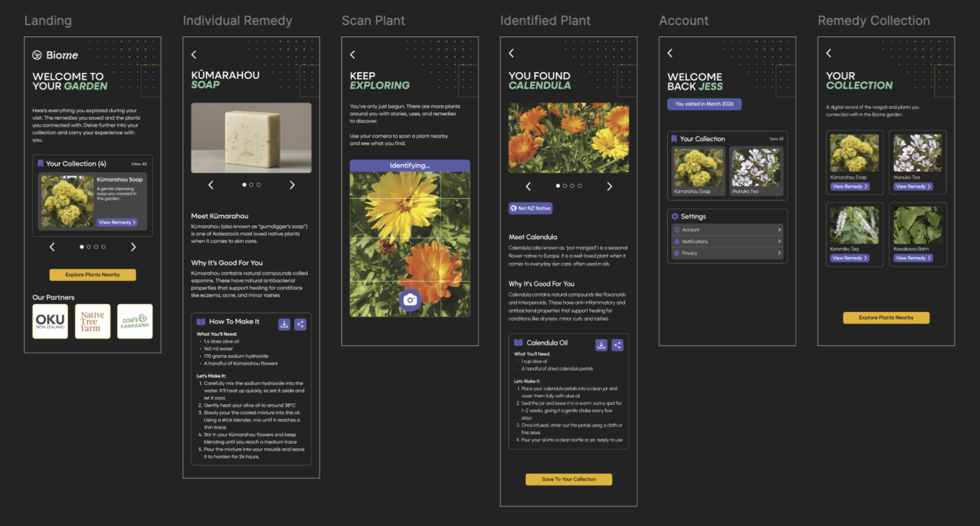Screen dimensions: 980x526
Task: Open the OKU New Zealand partner logo
Action: [50, 322]
